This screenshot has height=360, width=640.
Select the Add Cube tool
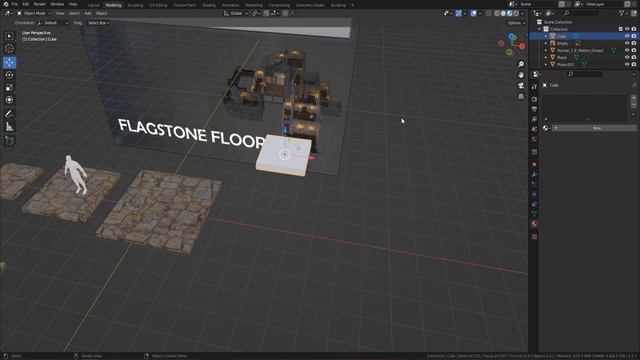(x=9, y=140)
